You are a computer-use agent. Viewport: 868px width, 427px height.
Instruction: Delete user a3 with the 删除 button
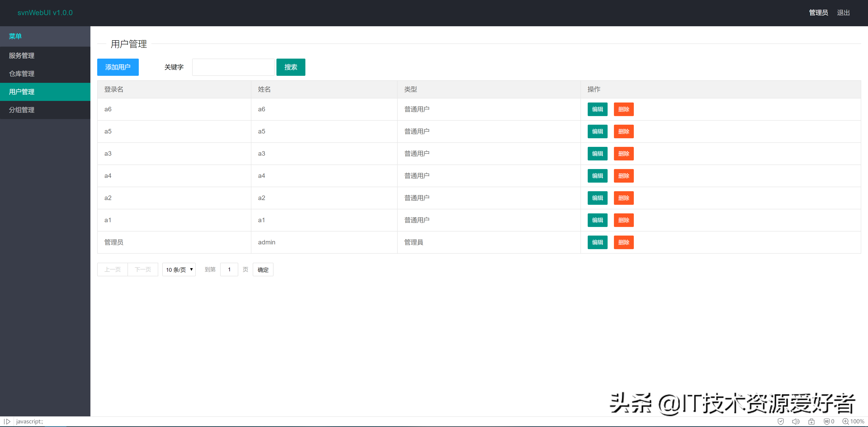tap(624, 153)
